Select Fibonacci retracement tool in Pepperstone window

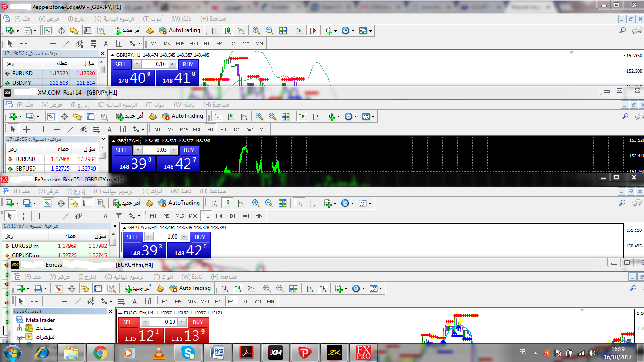94,44
